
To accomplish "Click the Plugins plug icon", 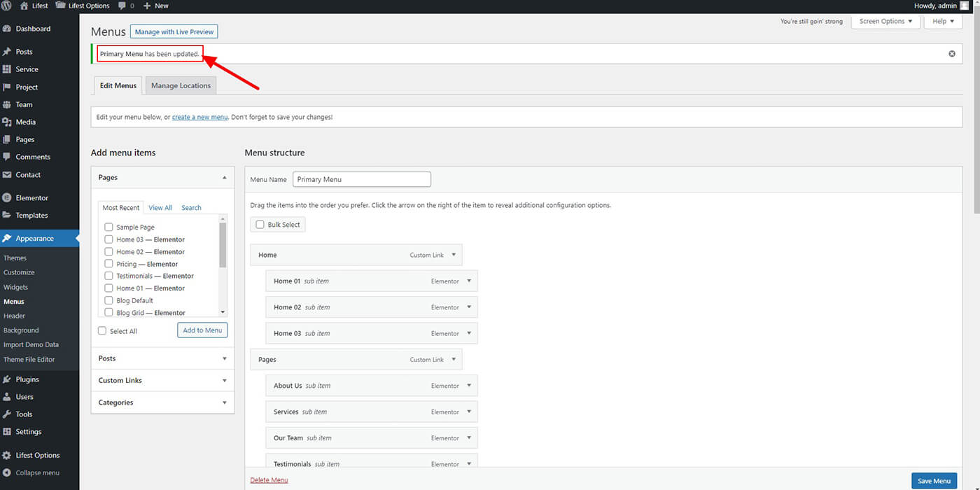I will click(7, 379).
